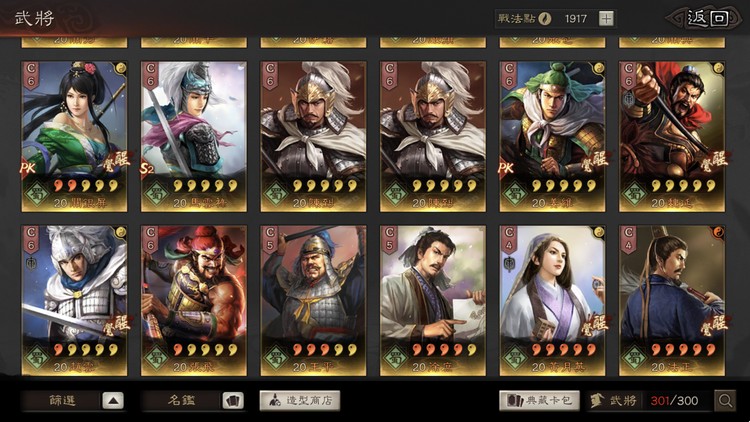Select the 王平 general card
The height and width of the screenshot is (422, 750).
coord(313,300)
